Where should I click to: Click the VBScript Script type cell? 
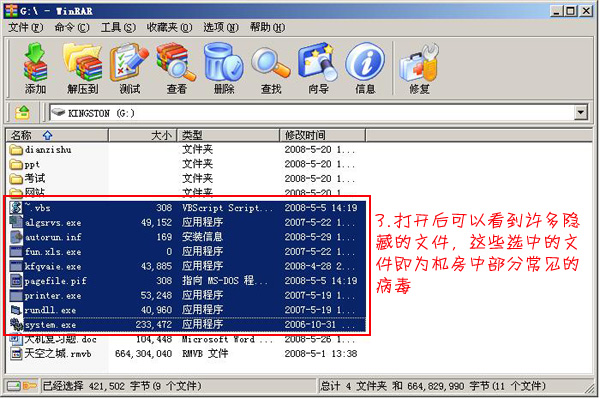pos(228,208)
